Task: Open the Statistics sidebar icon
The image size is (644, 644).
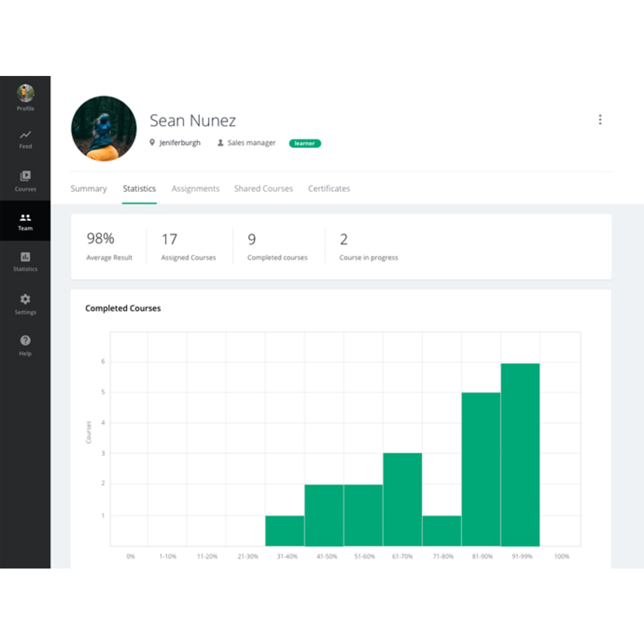Action: (x=25, y=262)
